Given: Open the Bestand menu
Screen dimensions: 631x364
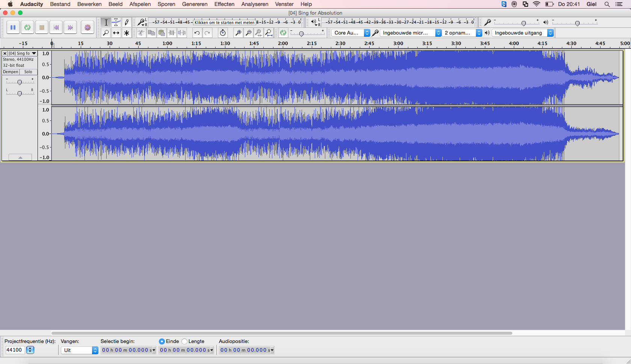Looking at the screenshot, I should click(x=60, y=4).
